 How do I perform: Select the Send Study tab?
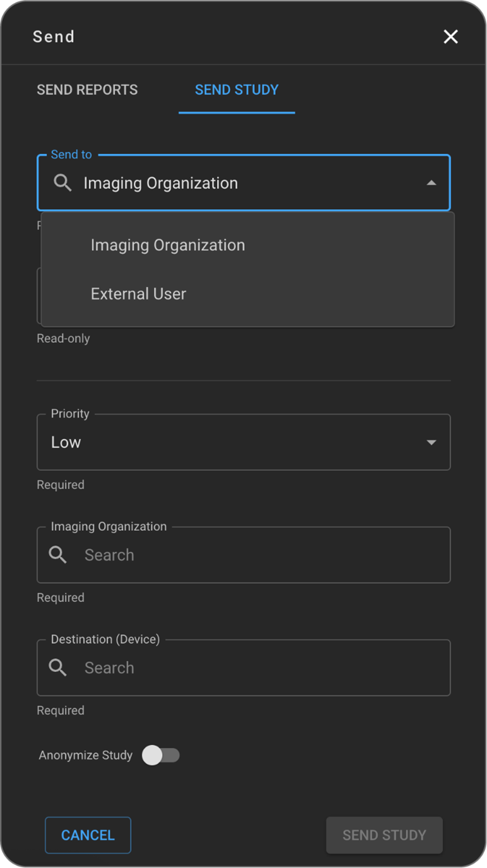point(237,90)
